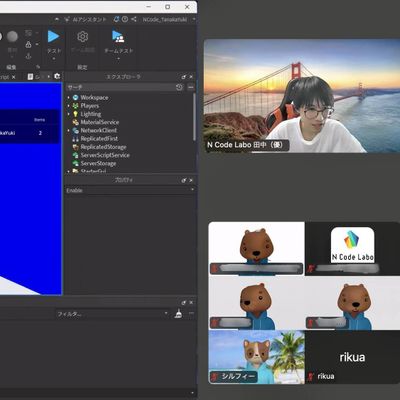400x400 pixels.
Task: Click the minus button beside Explorer search
Action: click(191, 87)
